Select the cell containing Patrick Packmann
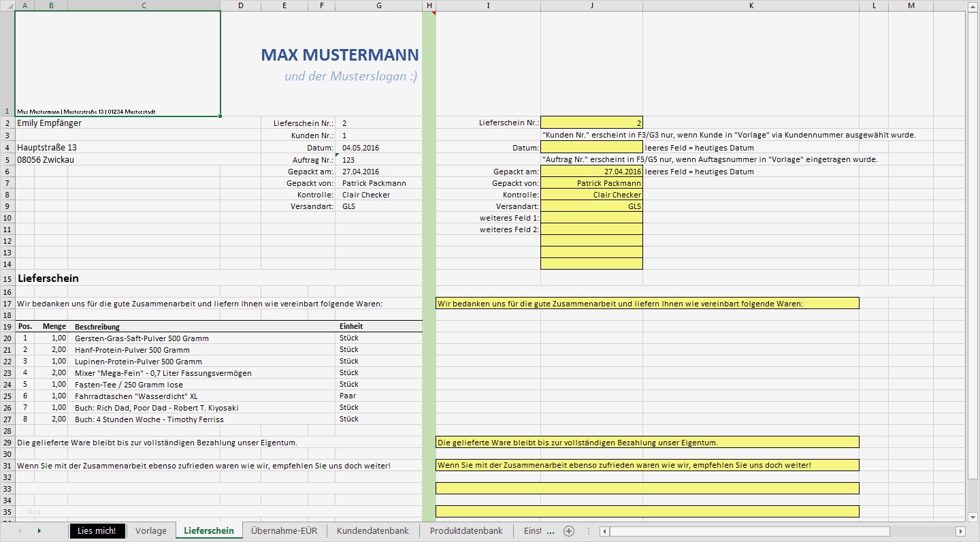 (x=591, y=182)
